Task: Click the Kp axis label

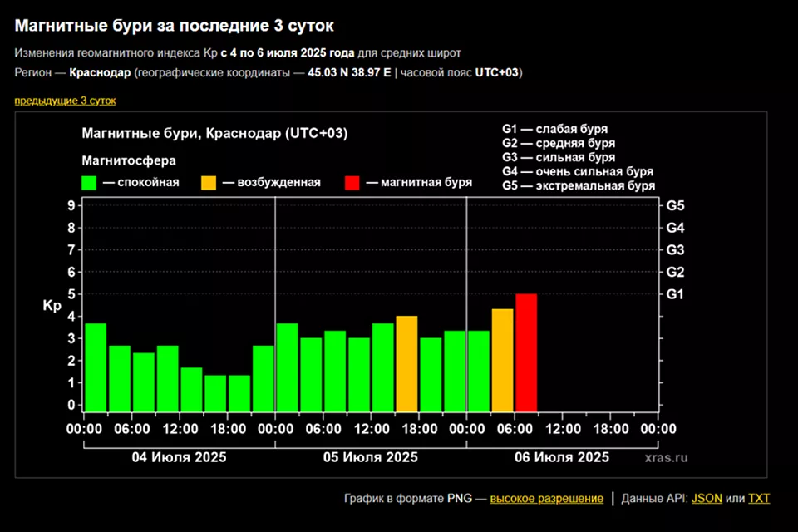Action: (x=52, y=307)
